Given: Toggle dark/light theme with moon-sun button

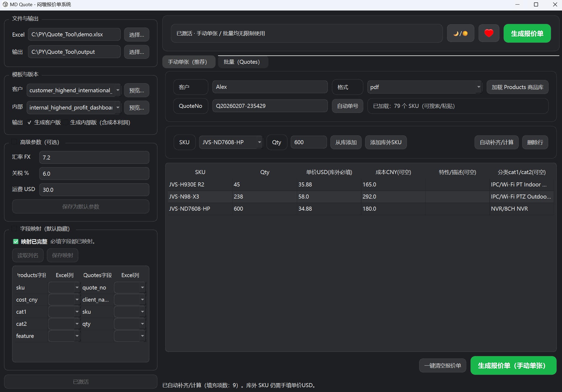Looking at the screenshot, I should click(460, 33).
